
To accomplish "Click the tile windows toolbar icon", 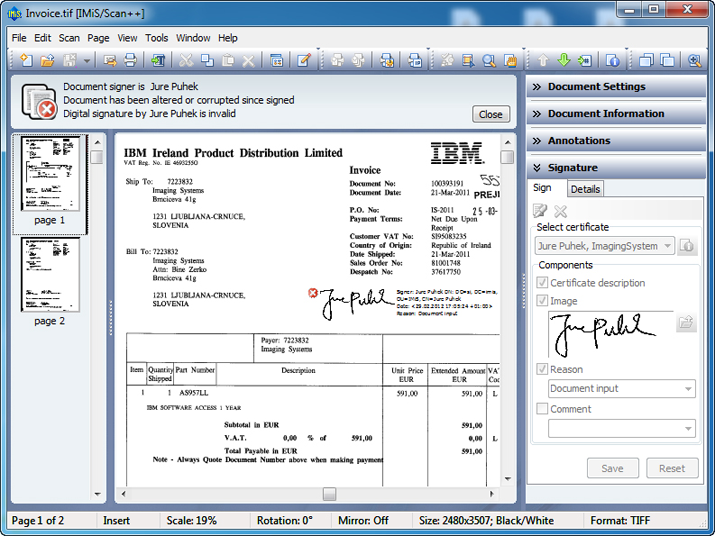I will point(667,60).
